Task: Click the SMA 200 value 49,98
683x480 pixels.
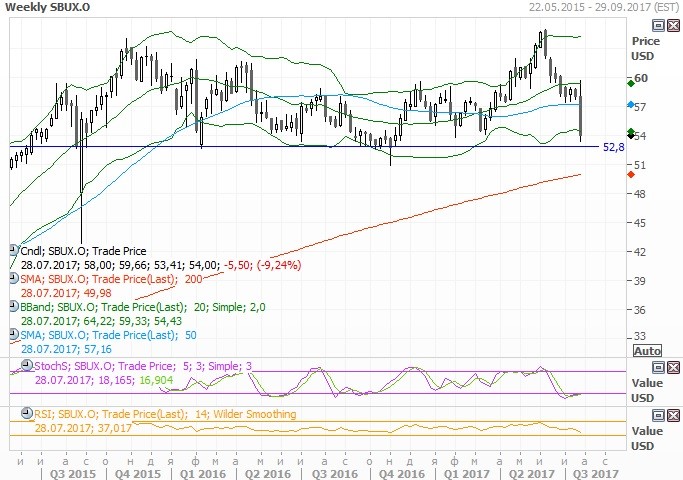Action: tap(98, 293)
